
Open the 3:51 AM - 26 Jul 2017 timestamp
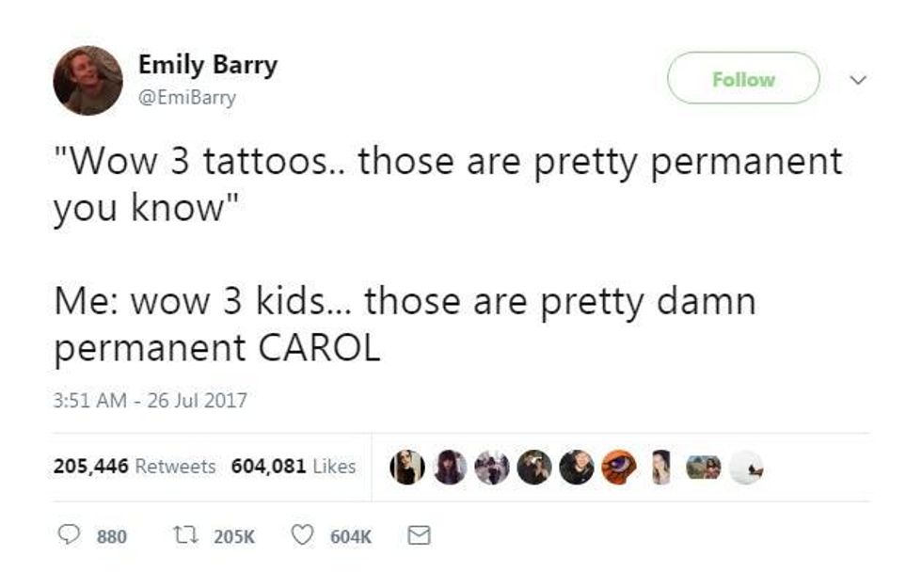click(x=150, y=401)
